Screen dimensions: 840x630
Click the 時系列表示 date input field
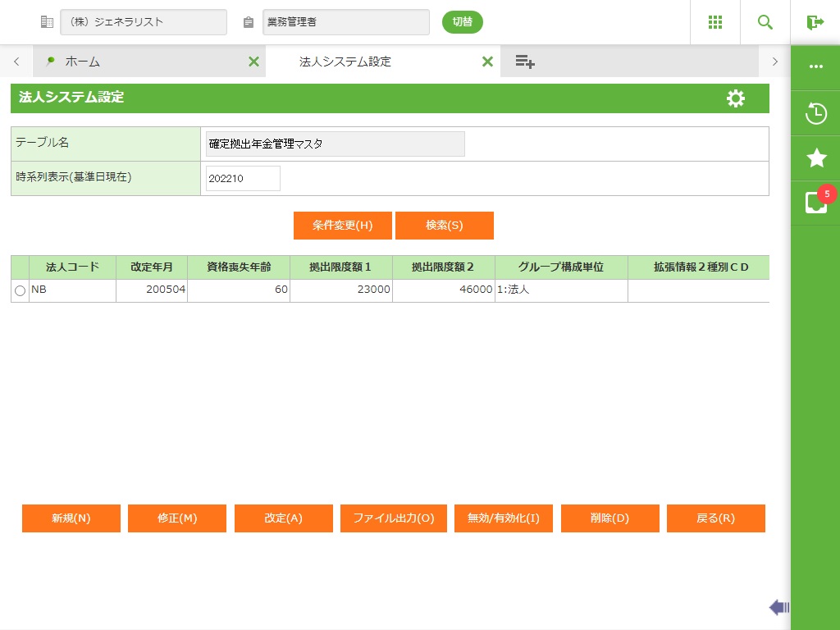pos(243,178)
